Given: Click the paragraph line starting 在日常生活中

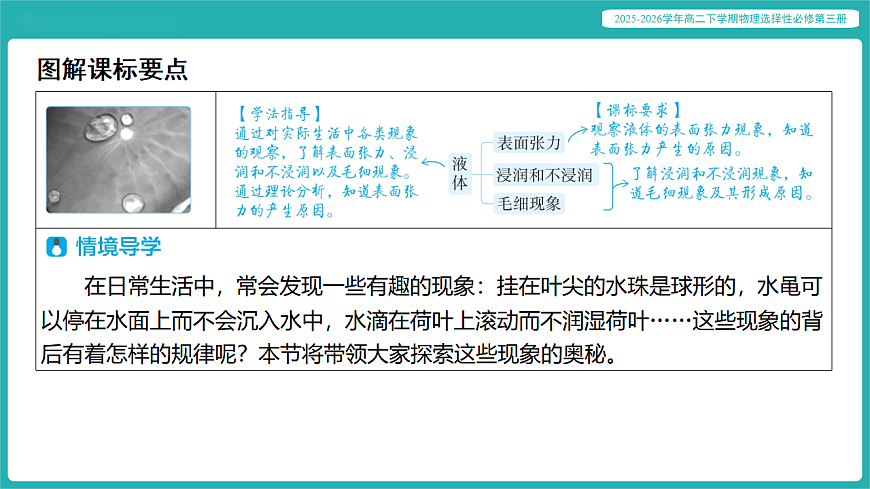Looking at the screenshot, I should [x=453, y=286].
